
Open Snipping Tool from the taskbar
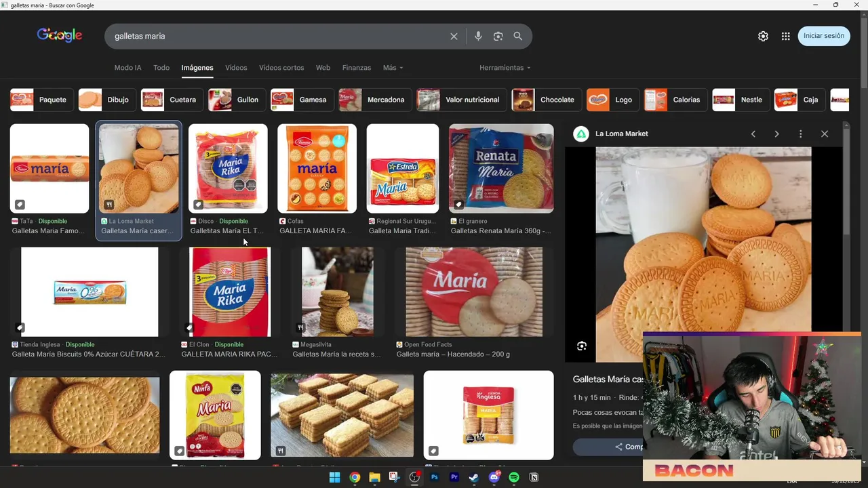[x=394, y=477]
